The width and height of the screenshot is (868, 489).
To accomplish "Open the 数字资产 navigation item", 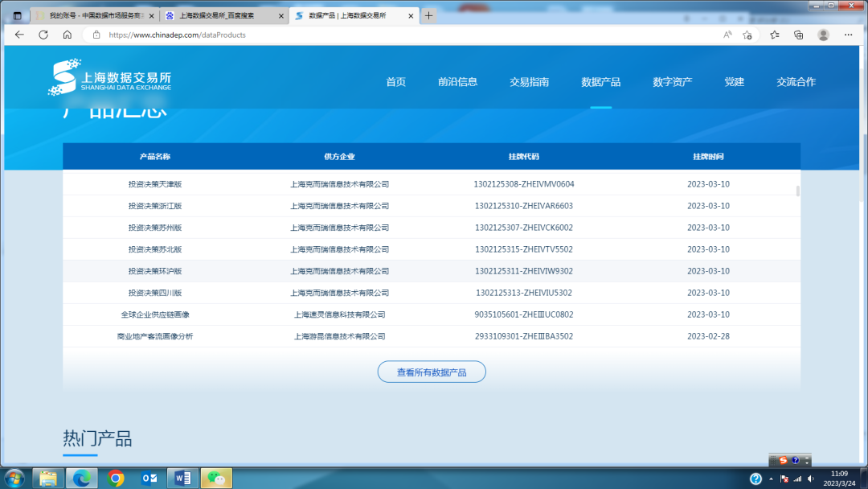I will tap(672, 82).
